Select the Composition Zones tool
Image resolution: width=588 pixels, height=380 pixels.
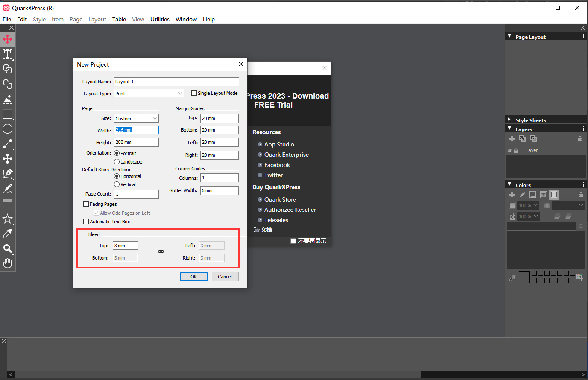pyautogui.click(x=8, y=159)
